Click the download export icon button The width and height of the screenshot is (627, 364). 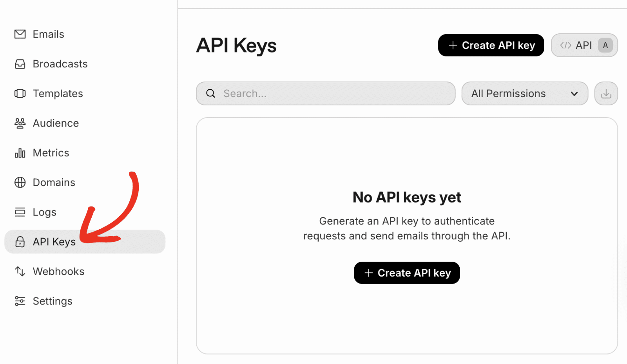[x=606, y=93]
